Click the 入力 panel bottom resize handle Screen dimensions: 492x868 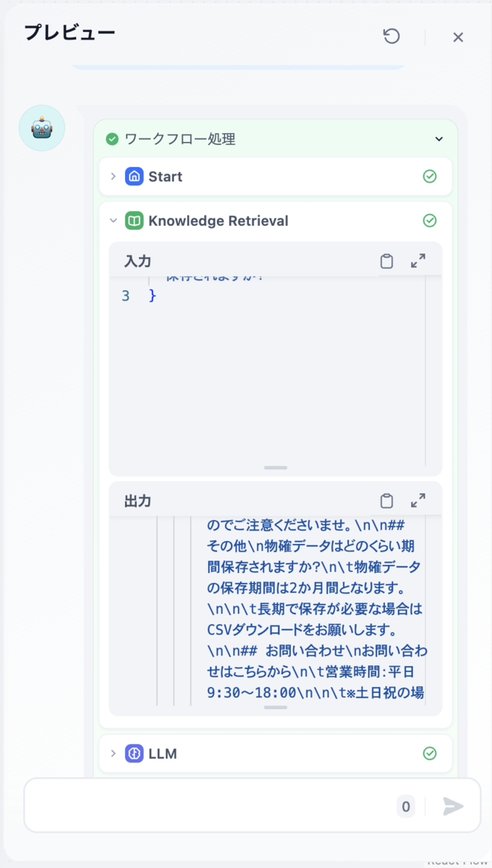[276, 468]
